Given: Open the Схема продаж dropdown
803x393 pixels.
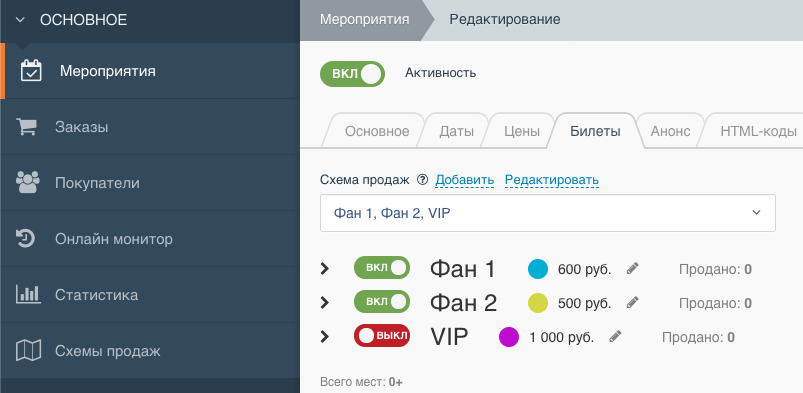Looking at the screenshot, I should tap(547, 213).
